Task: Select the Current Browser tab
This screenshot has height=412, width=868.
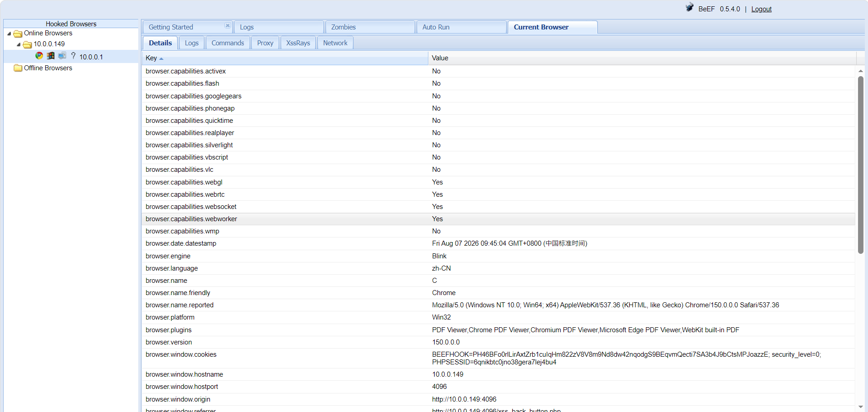Action: point(553,27)
